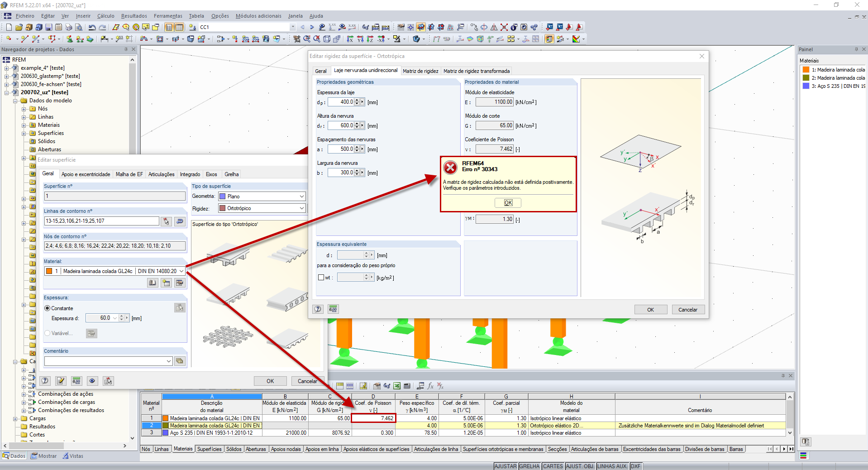
Task: Confirm the Editar superfície dialog with OK
Action: tap(270, 381)
